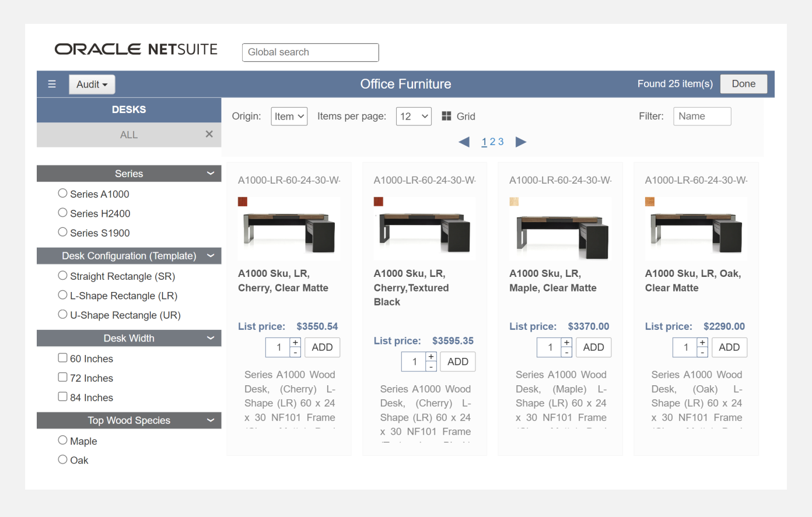This screenshot has width=812, height=517.
Task: Go to the previous page arrow
Action: pos(464,142)
